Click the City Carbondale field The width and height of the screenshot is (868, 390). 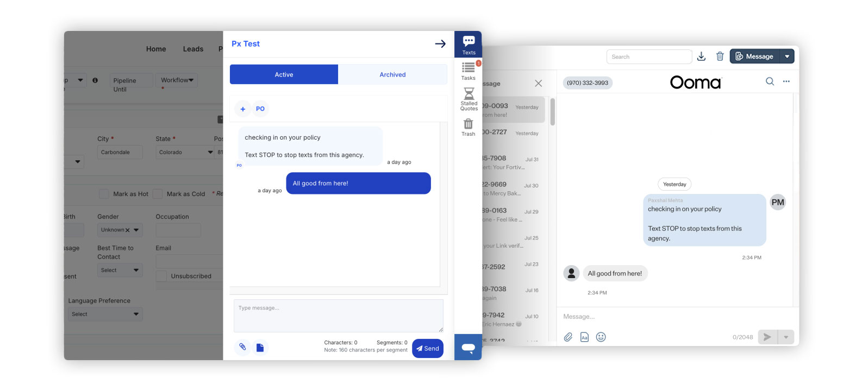click(120, 152)
